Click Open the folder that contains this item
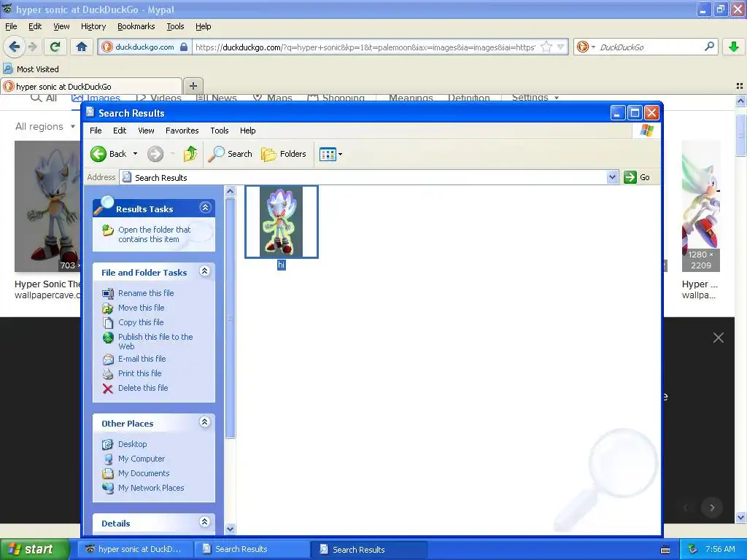 (155, 234)
